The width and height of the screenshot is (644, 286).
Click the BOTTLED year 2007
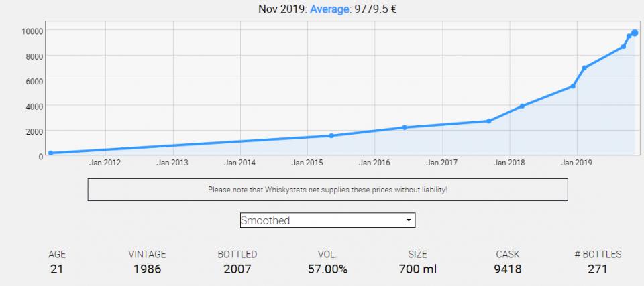237,269
